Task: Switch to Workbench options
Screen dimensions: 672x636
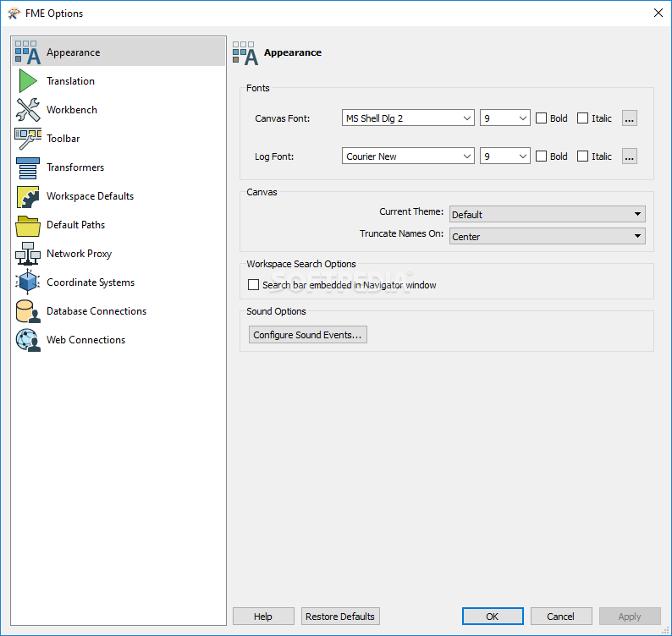Action: (118, 110)
